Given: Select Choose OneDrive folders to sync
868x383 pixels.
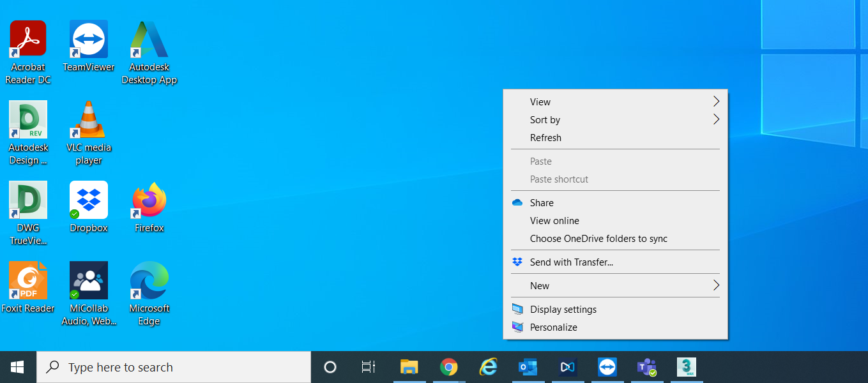Looking at the screenshot, I should tap(616, 239).
